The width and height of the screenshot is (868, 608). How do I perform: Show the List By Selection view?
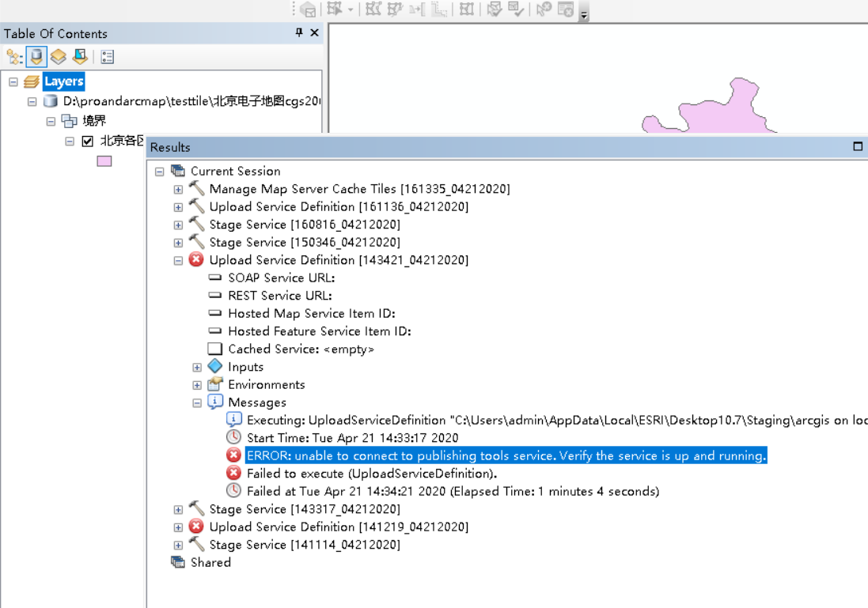tap(79, 56)
